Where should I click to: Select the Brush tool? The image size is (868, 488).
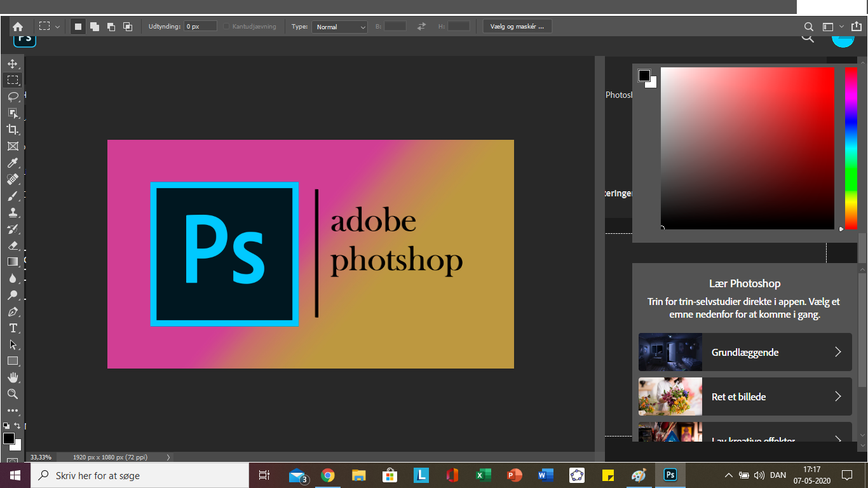tap(13, 196)
